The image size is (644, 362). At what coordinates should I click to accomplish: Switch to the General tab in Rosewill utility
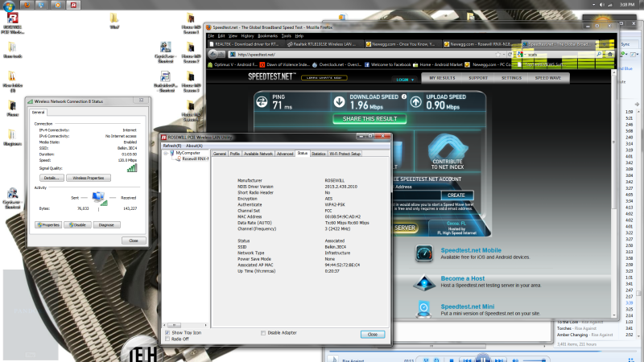[x=220, y=154]
